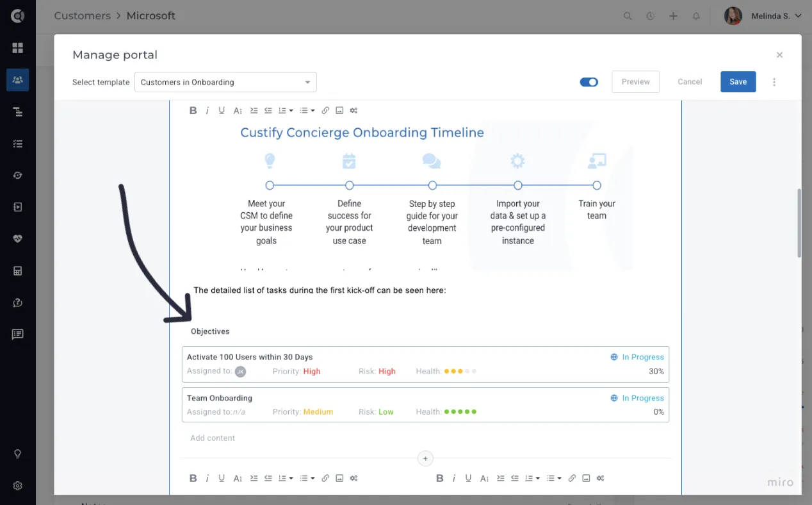Click the plus add icon in header

point(673,16)
